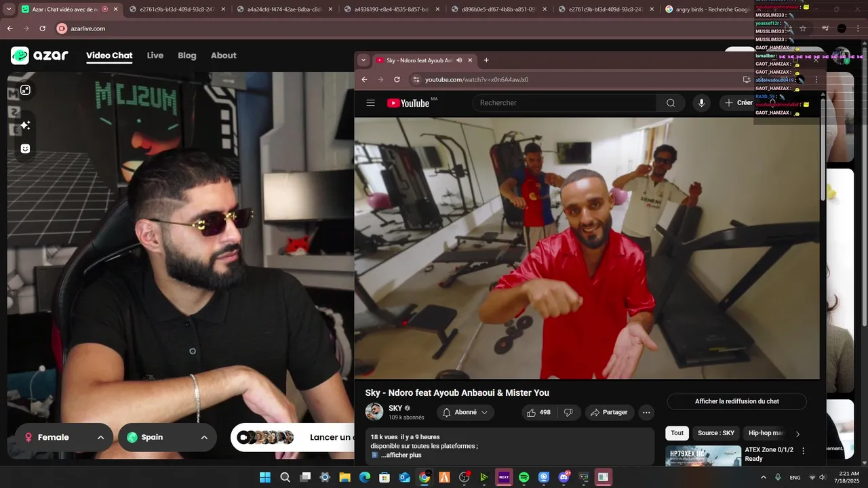Image resolution: width=868 pixels, height=488 pixels.
Task: Open tab search dropdown in the Azar window
Action: point(9,9)
